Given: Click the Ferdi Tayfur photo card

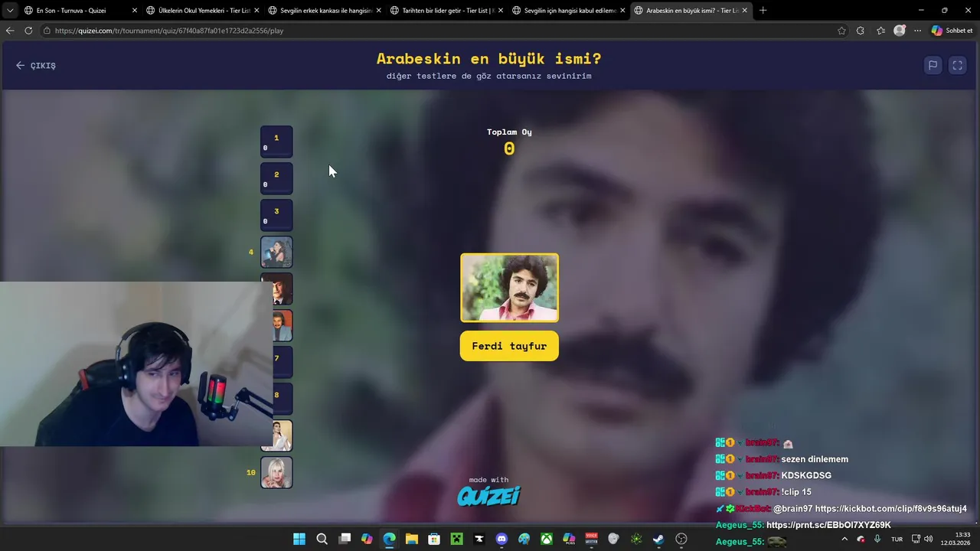Looking at the screenshot, I should 509,288.
